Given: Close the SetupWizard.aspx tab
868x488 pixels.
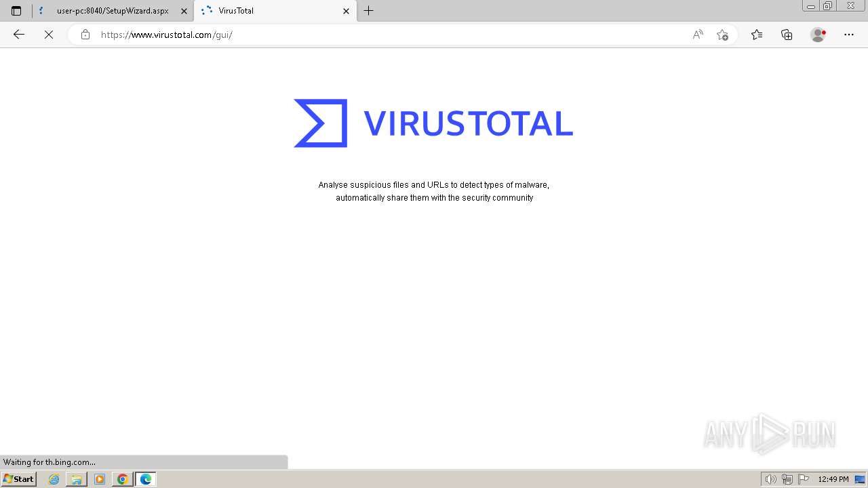Looking at the screenshot, I should click(184, 11).
